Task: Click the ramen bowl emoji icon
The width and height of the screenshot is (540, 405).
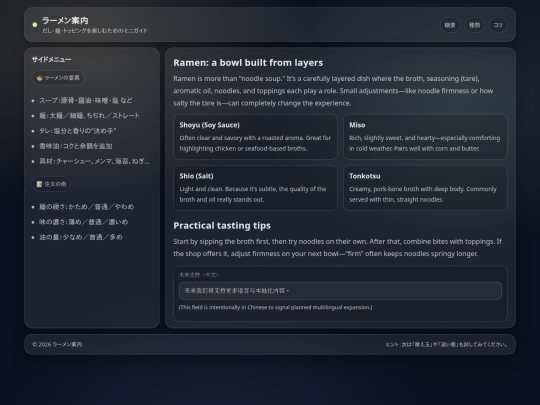Action: pos(40,78)
